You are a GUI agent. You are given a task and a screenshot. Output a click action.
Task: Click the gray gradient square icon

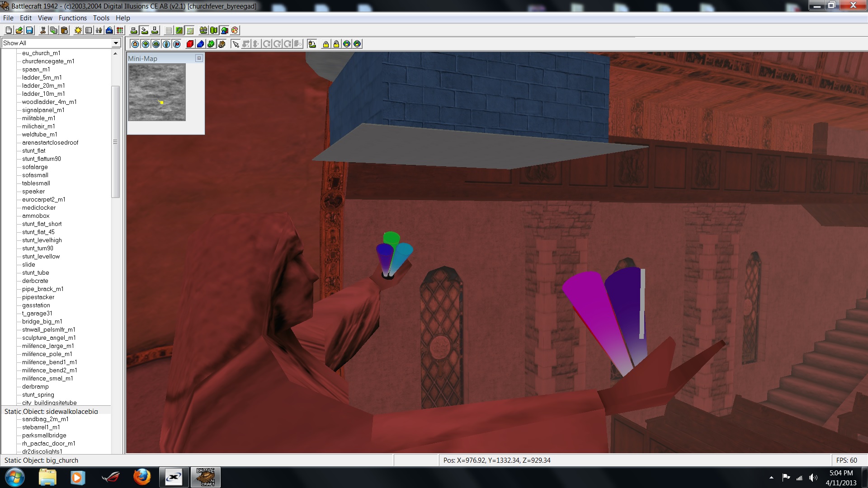coord(88,30)
